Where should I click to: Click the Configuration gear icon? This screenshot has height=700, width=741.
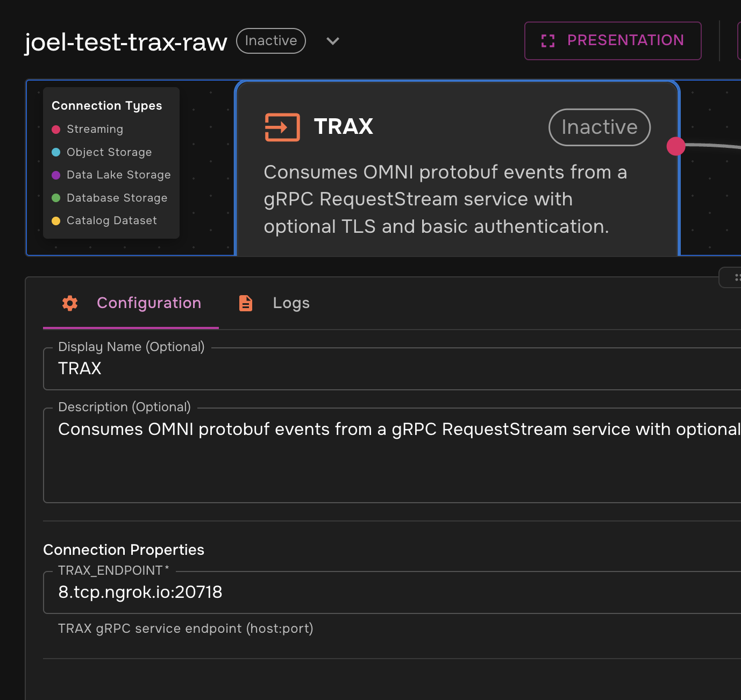point(70,303)
